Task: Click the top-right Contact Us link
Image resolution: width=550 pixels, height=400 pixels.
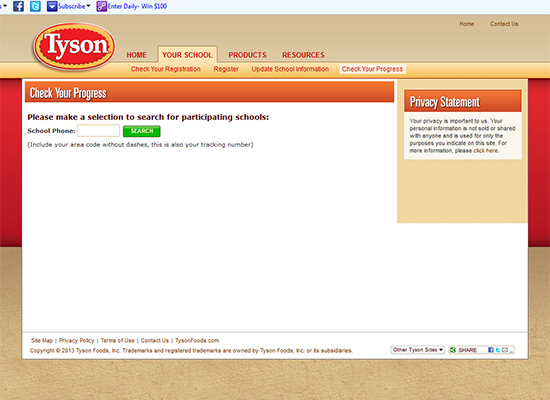Action: [504, 24]
